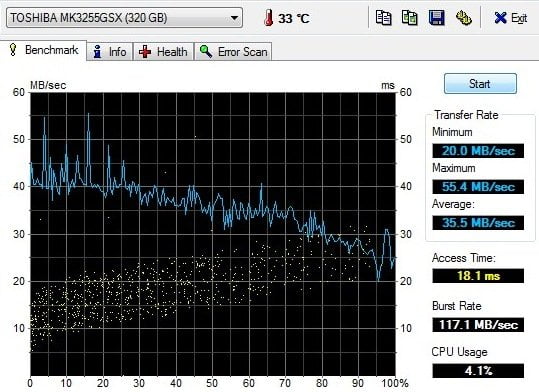Click the copy text to clipboard icon

click(383, 18)
